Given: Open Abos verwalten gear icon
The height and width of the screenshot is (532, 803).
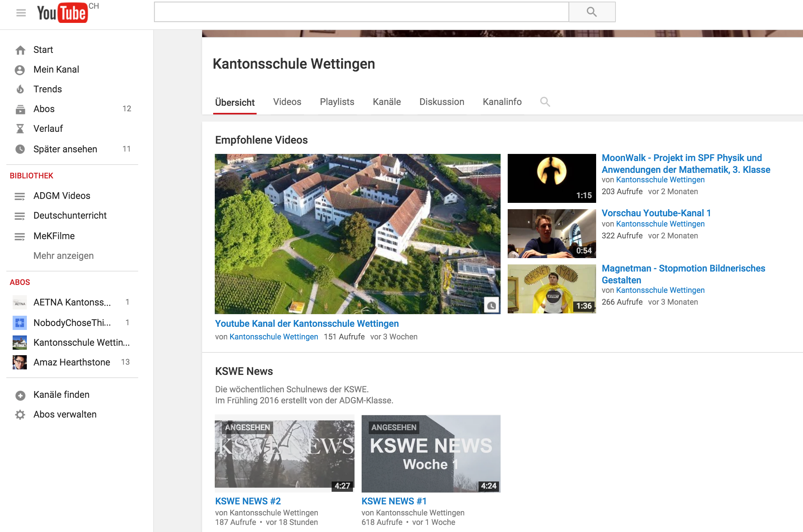Looking at the screenshot, I should tap(20, 414).
